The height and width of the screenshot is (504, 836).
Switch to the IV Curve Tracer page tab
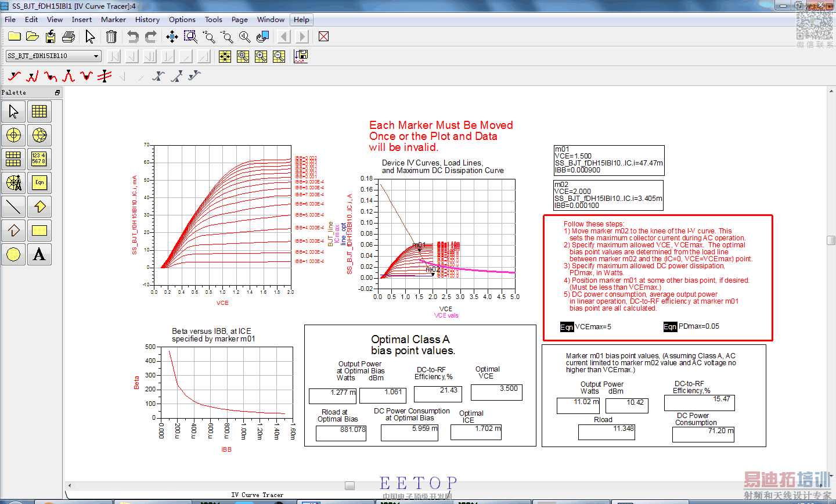pos(257,495)
